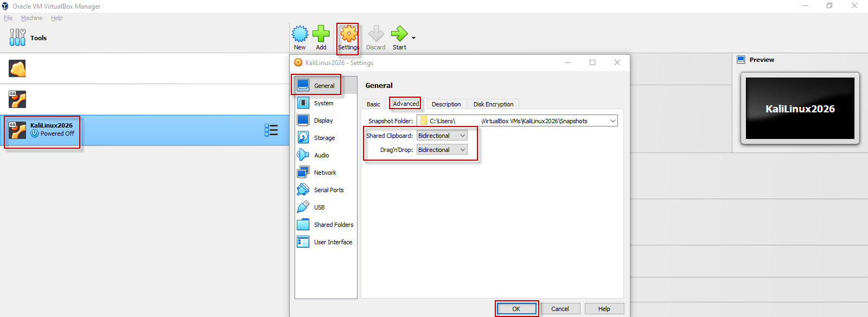This screenshot has width=868, height=317.
Task: Click the 'General' heading in the settings pane
Action: tap(379, 85)
